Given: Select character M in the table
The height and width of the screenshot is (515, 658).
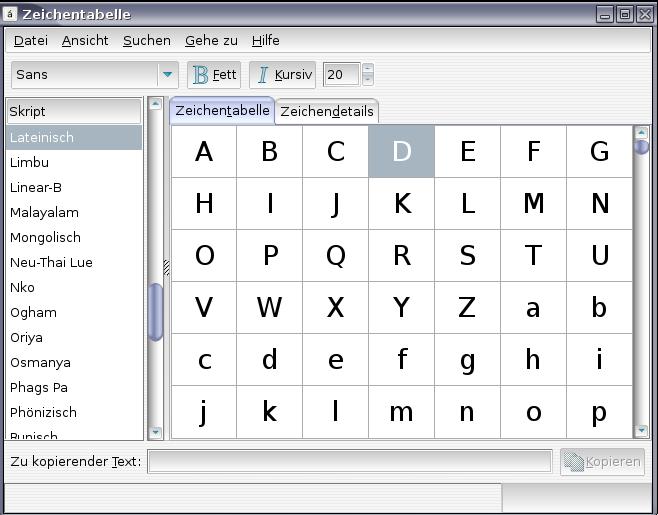Looking at the screenshot, I should tap(533, 204).
